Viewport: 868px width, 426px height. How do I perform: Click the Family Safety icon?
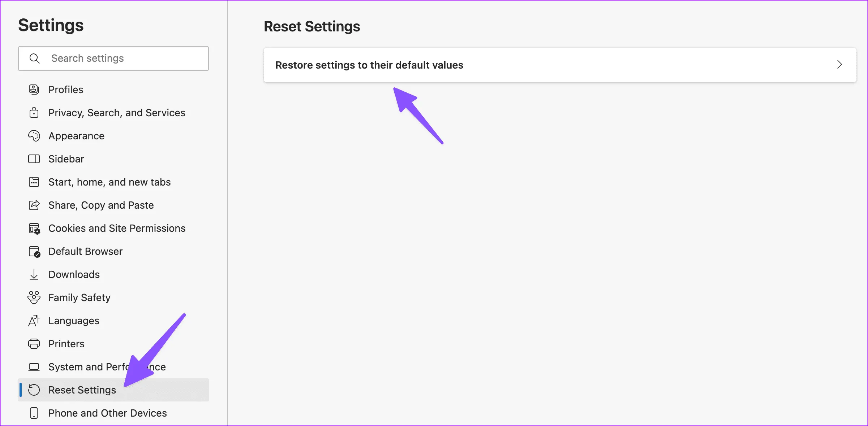[34, 297]
